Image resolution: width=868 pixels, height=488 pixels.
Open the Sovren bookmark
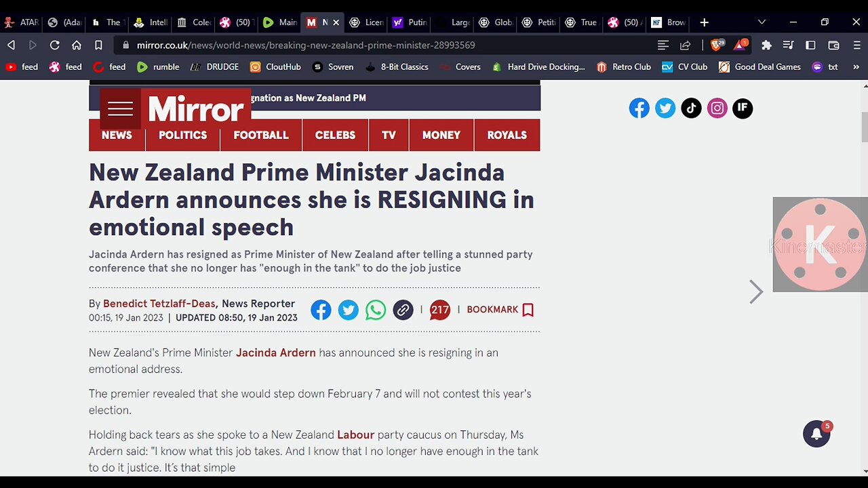[x=333, y=67]
